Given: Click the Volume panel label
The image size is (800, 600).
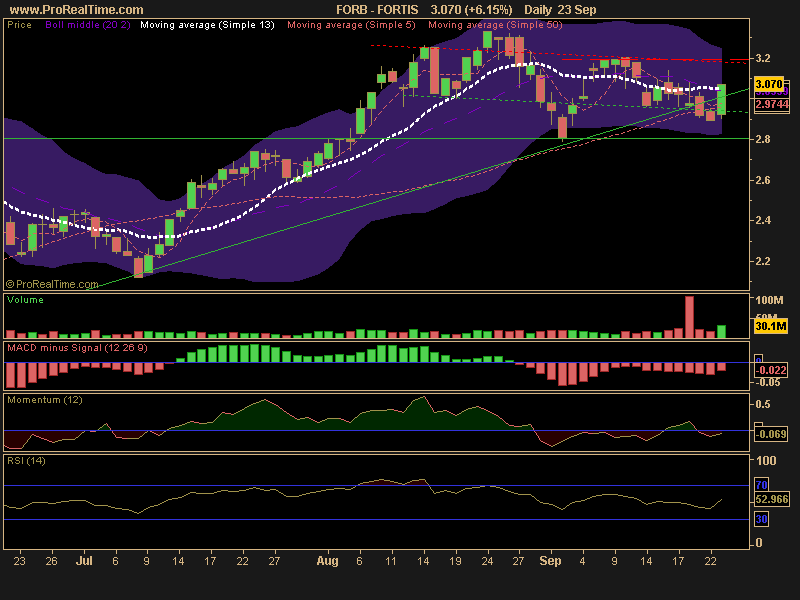Looking at the screenshot, I should 25,300.
